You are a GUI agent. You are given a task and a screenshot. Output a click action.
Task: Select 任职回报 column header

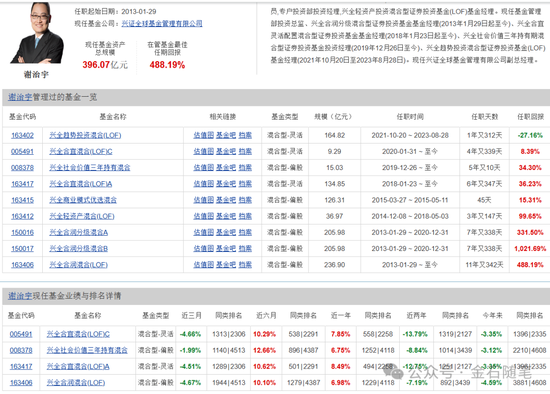(x=530, y=117)
